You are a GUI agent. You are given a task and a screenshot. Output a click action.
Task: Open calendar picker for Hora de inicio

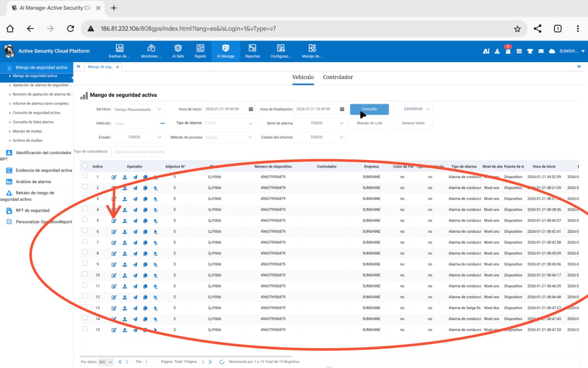click(251, 109)
